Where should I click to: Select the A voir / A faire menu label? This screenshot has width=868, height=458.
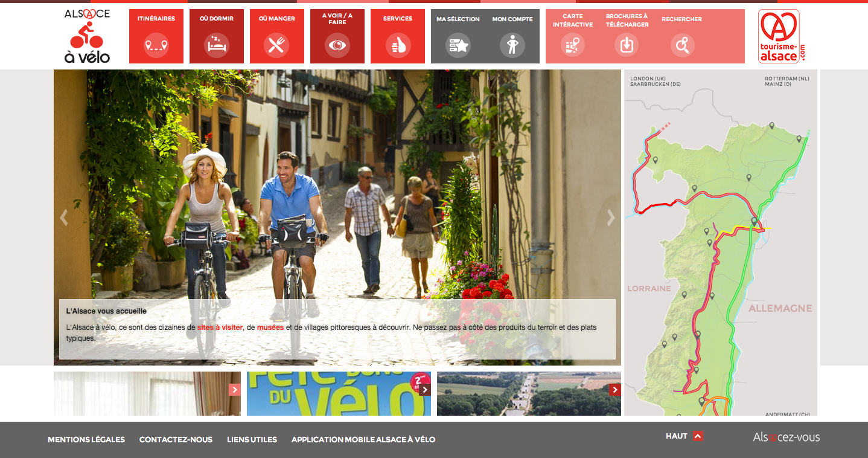click(337, 19)
